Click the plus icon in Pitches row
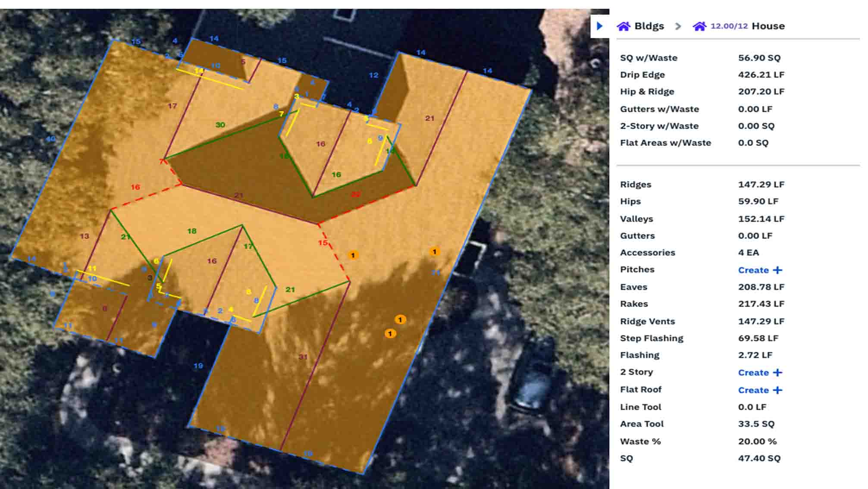The image size is (868, 489). (777, 270)
